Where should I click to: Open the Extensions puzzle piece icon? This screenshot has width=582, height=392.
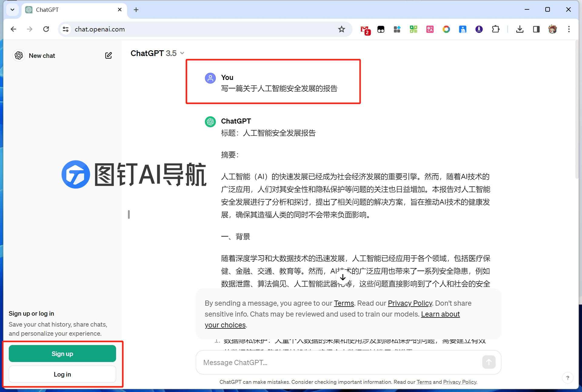[x=496, y=29]
